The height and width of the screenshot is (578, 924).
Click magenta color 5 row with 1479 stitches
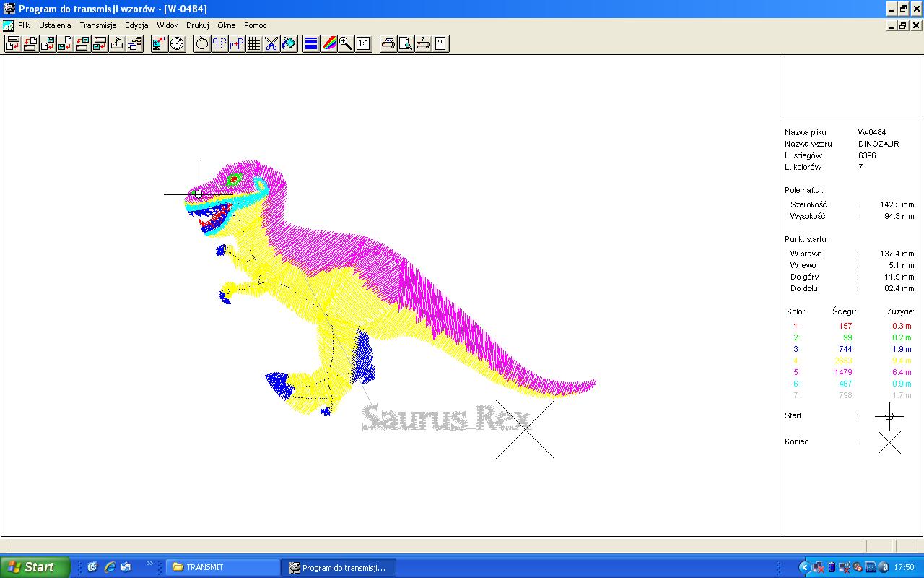click(x=853, y=372)
